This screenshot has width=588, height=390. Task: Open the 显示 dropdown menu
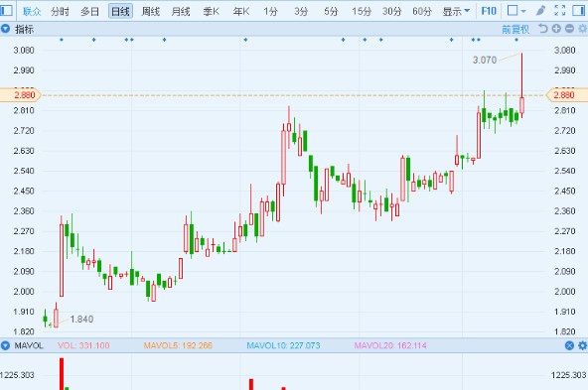[456, 11]
